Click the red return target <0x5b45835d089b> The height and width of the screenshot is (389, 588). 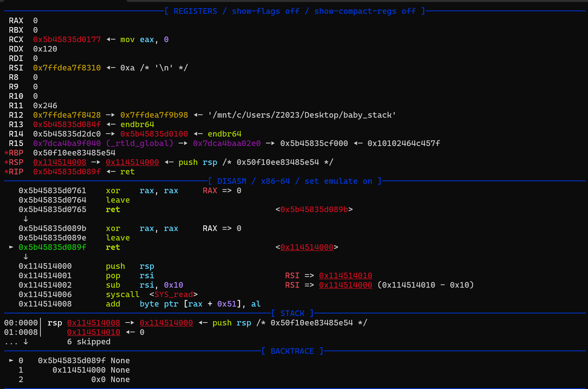click(x=314, y=209)
